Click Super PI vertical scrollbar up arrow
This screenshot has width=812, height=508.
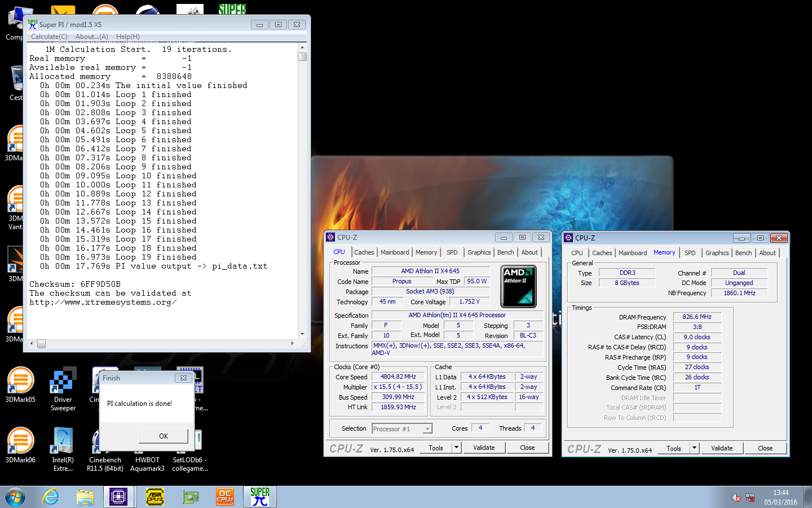(x=302, y=48)
